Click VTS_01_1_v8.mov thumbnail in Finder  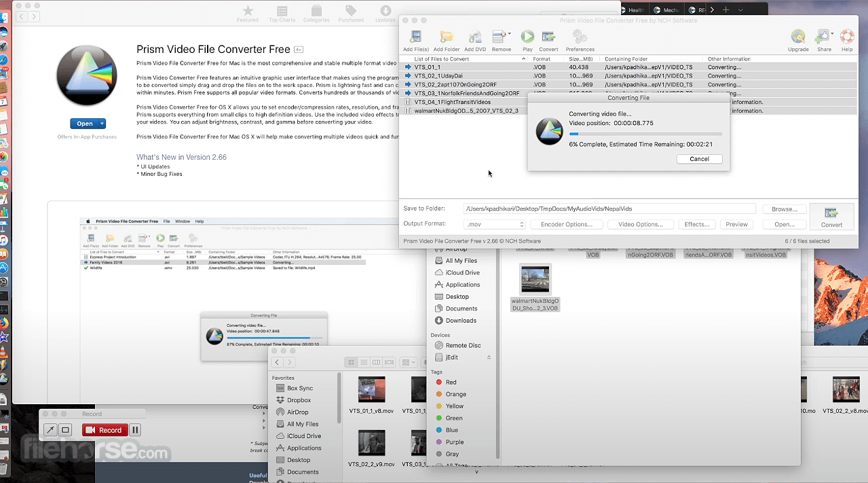point(371,389)
